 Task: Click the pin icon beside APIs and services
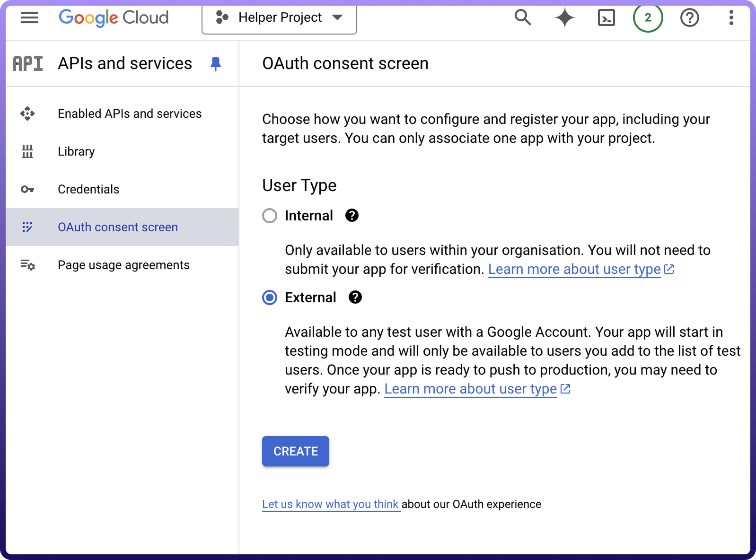216,63
